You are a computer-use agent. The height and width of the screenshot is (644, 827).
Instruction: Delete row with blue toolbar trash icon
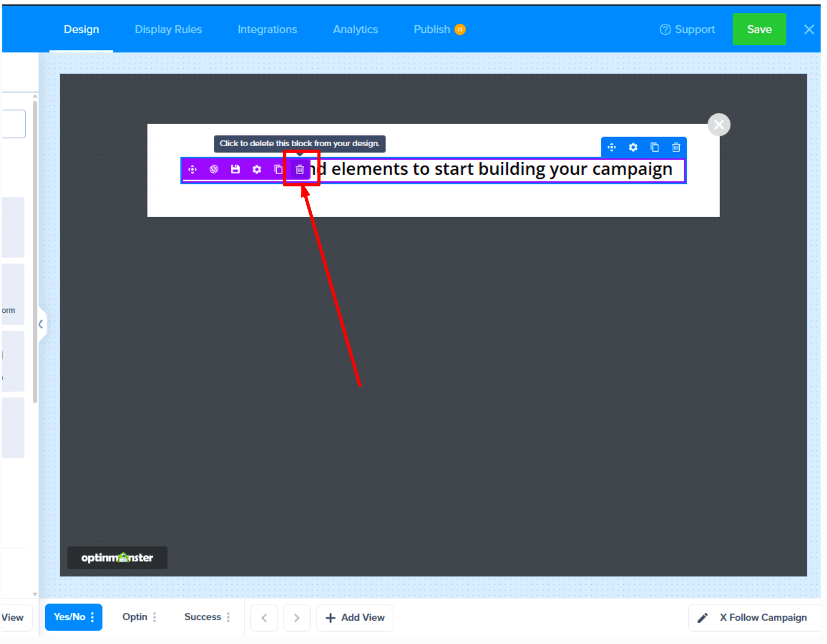pos(676,147)
